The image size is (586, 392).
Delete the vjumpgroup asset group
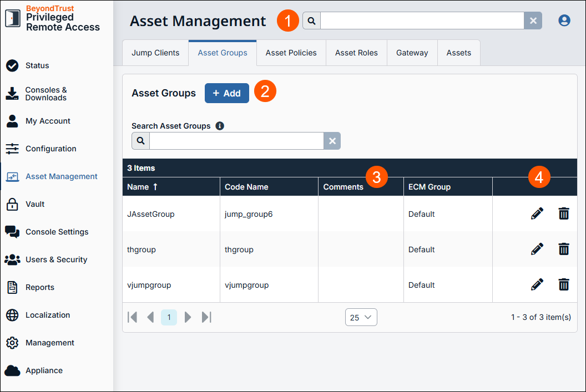(x=564, y=284)
